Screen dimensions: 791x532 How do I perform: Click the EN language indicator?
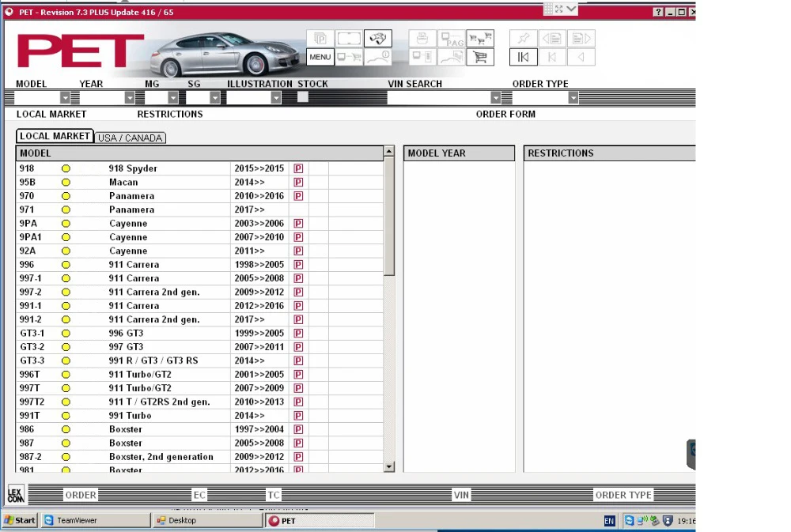point(609,521)
